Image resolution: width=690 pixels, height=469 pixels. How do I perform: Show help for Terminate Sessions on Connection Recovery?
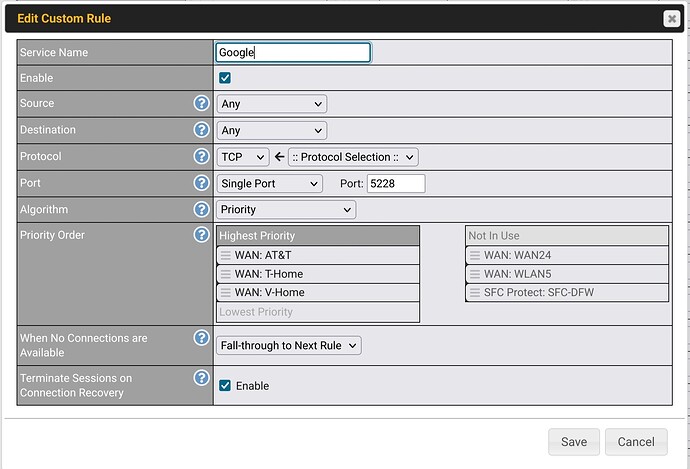(201, 378)
